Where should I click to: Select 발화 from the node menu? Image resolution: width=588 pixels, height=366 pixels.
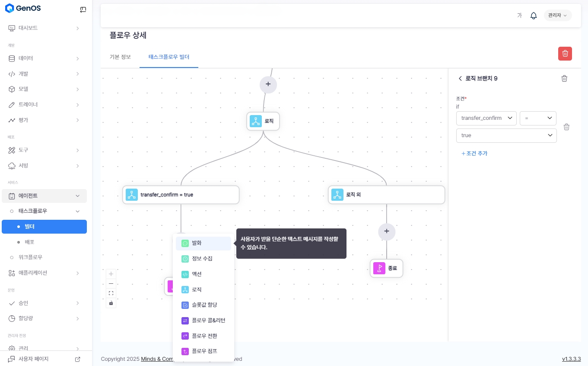tap(203, 243)
